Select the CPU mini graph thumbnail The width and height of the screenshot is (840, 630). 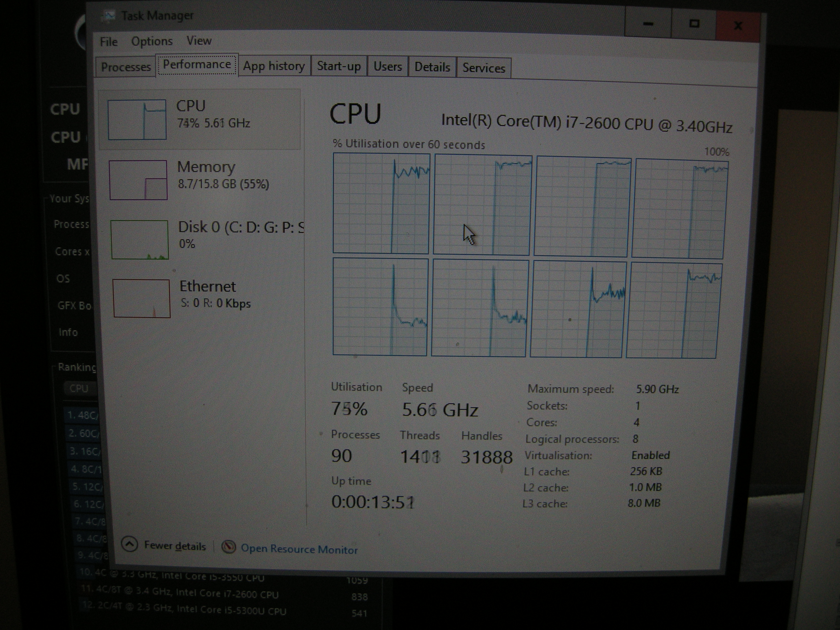tap(137, 120)
